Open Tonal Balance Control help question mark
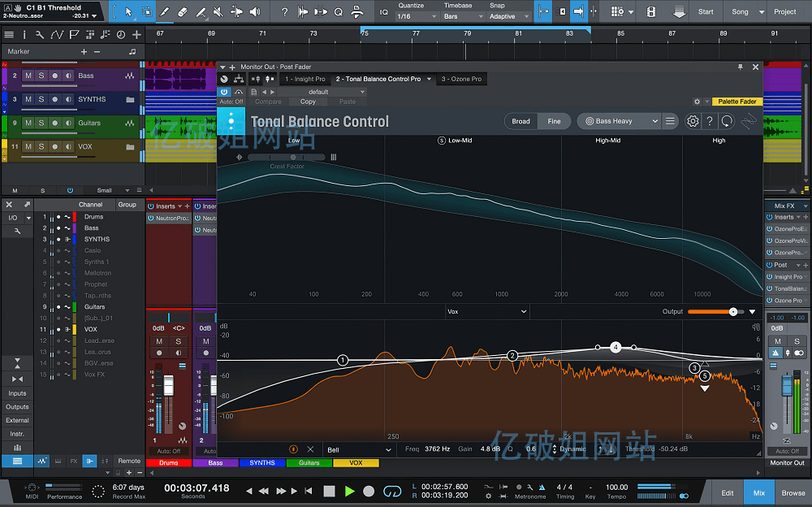 [710, 121]
